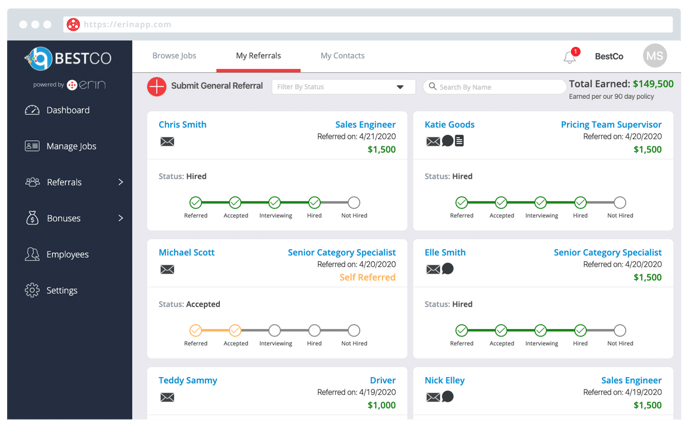Click Michael Scott's Interviewing progress step
Screen dimensions: 688x428
275,330
